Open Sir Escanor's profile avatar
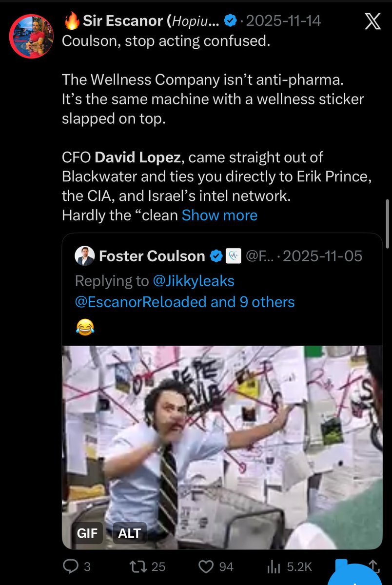This screenshot has height=585, width=392. pos(32,36)
